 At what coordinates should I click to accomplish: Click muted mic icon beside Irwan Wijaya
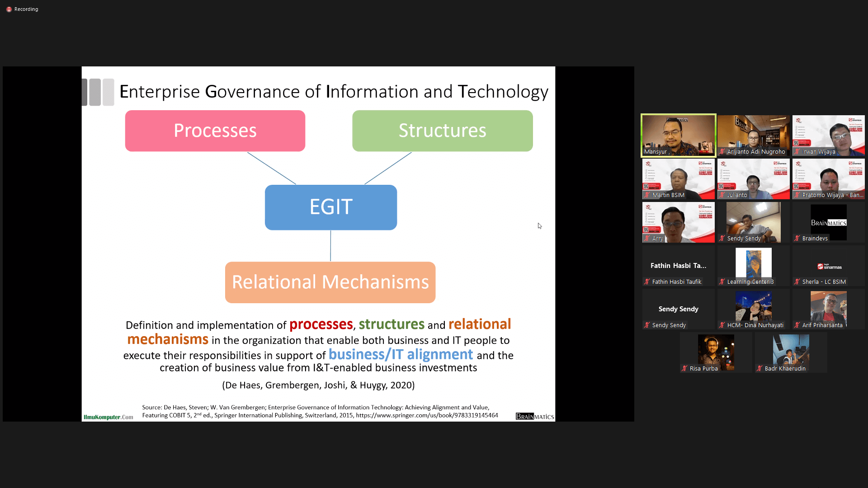pyautogui.click(x=797, y=152)
